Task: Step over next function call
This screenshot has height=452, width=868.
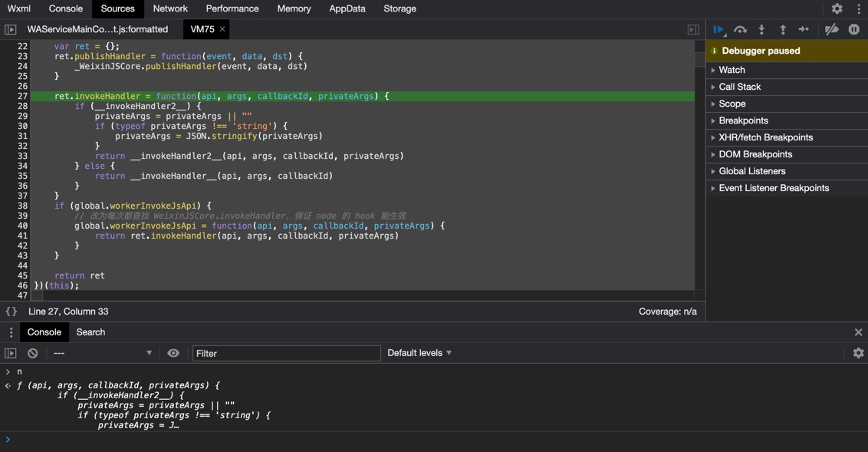Action: 740,29
